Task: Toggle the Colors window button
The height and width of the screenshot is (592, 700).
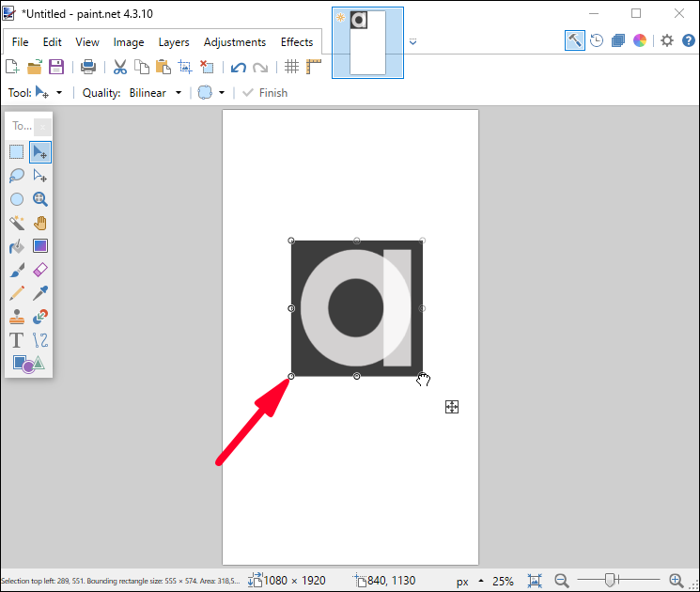Action: point(640,40)
